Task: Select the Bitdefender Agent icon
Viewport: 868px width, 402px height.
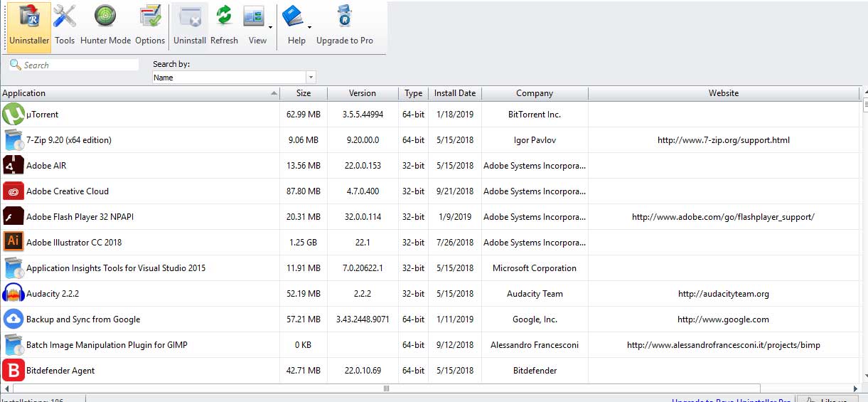Action: click(x=13, y=371)
